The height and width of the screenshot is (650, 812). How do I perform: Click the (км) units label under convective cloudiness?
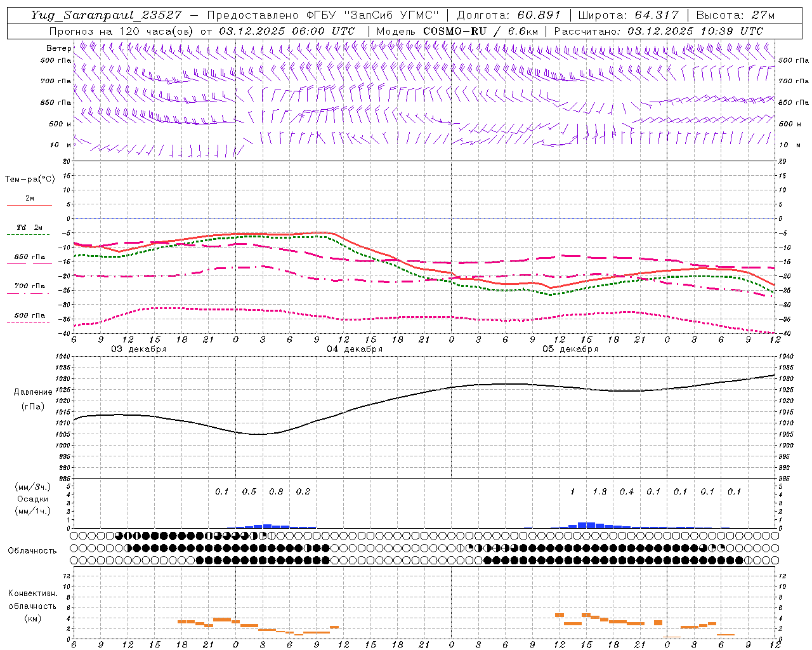tap(32, 618)
